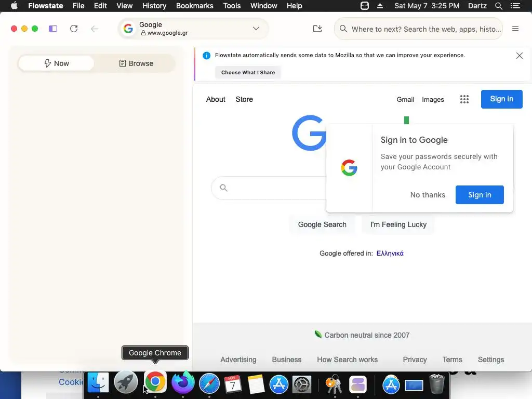The image size is (532, 399).
Task: Open Launchpad rocket icon in Dock
Action: point(126,383)
